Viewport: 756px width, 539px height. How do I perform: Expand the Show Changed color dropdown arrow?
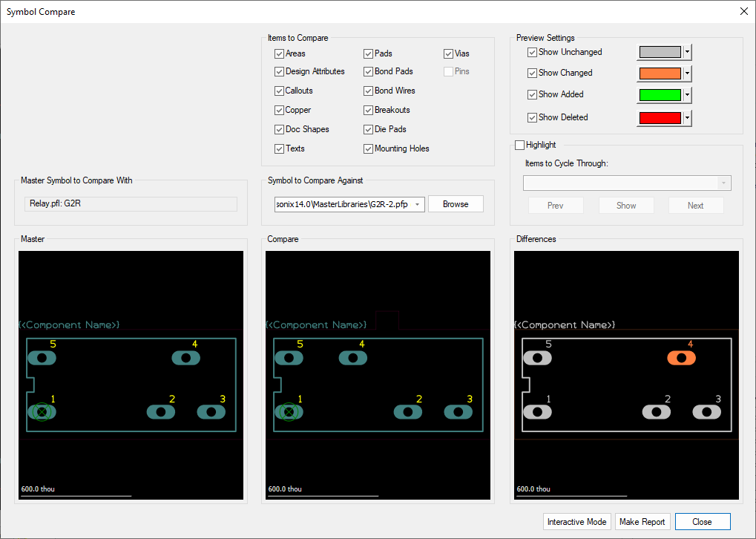[687, 73]
